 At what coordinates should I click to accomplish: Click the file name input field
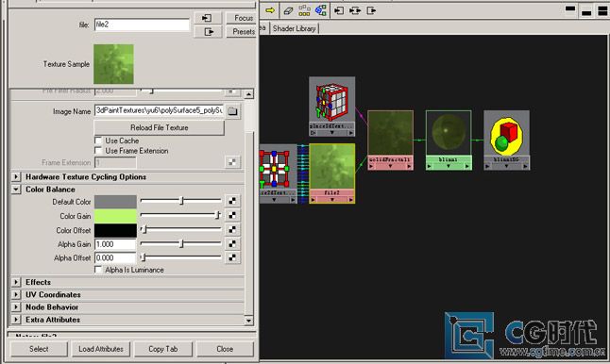tap(142, 25)
